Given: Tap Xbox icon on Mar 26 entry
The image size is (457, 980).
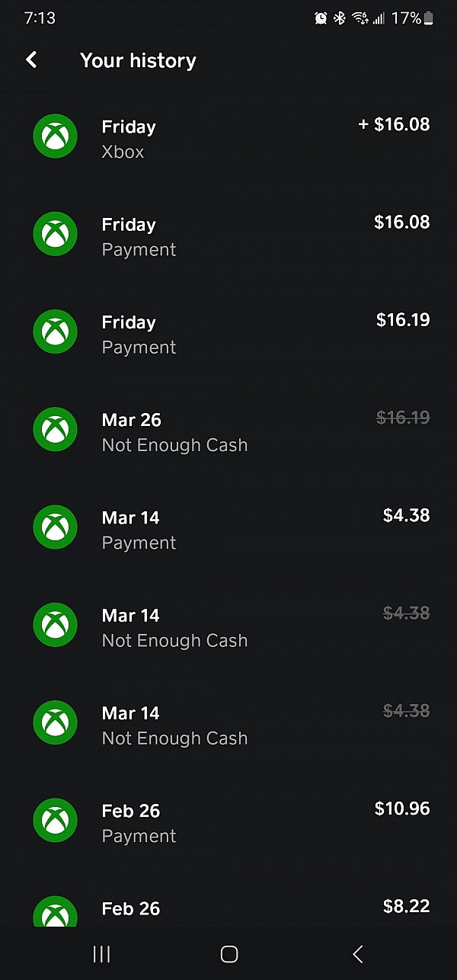Looking at the screenshot, I should (x=55, y=429).
